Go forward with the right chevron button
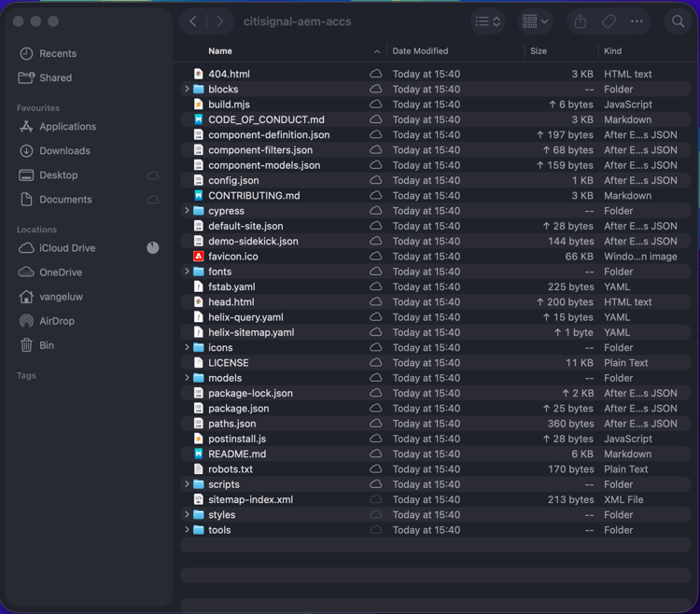700x614 pixels. click(x=219, y=21)
